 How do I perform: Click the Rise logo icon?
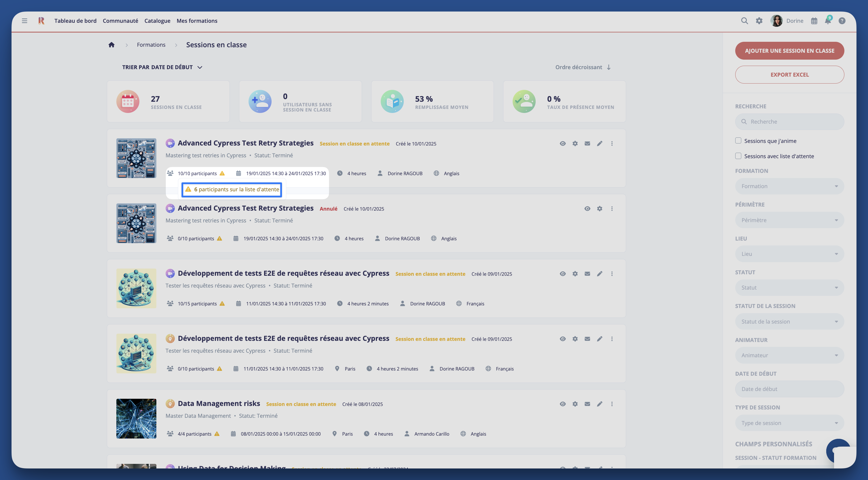41,21
